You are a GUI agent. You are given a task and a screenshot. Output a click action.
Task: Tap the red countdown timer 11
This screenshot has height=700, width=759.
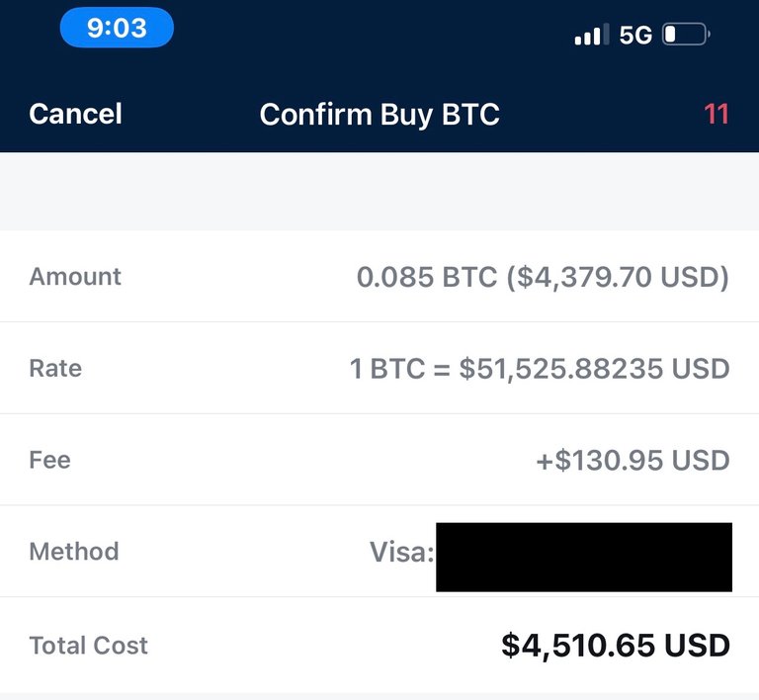click(717, 115)
